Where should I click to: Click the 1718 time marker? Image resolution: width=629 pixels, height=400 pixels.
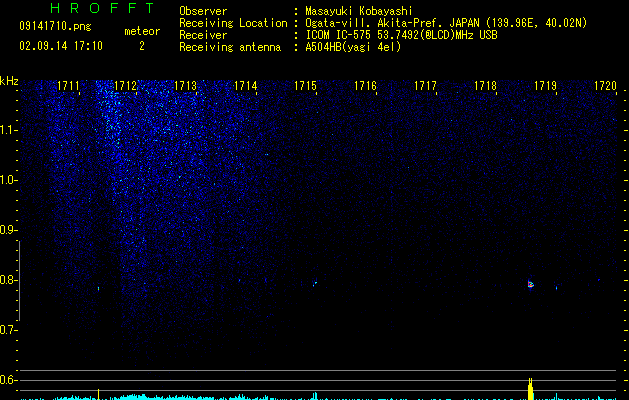pos(485,86)
